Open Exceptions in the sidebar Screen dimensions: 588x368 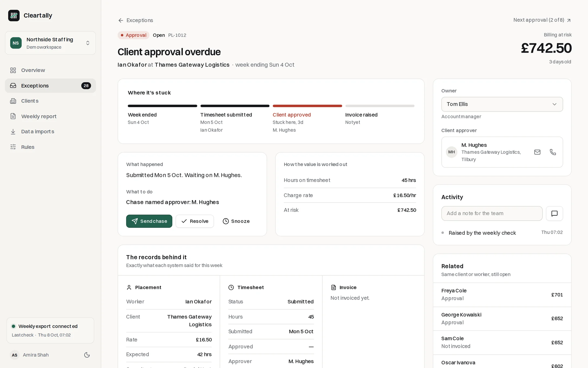click(50, 86)
